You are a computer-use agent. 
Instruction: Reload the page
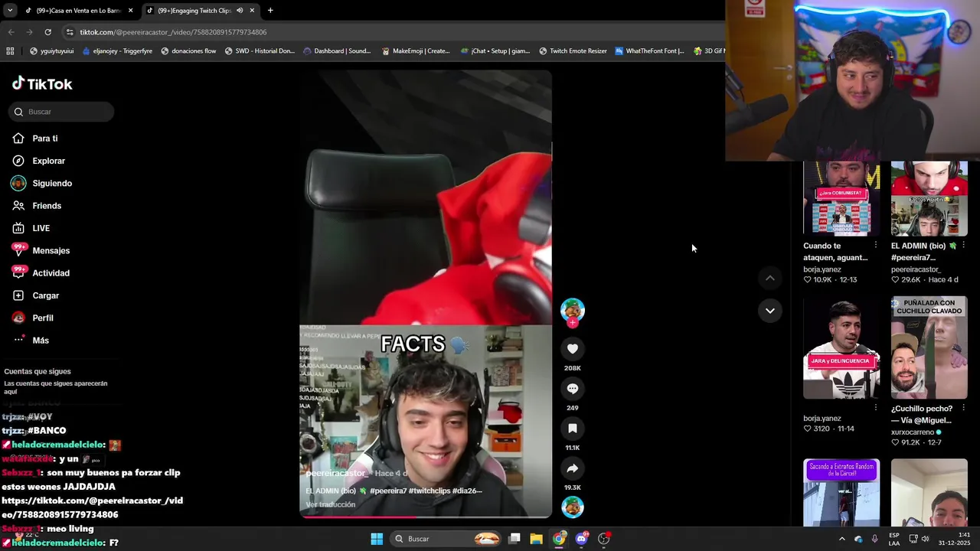click(x=47, y=32)
